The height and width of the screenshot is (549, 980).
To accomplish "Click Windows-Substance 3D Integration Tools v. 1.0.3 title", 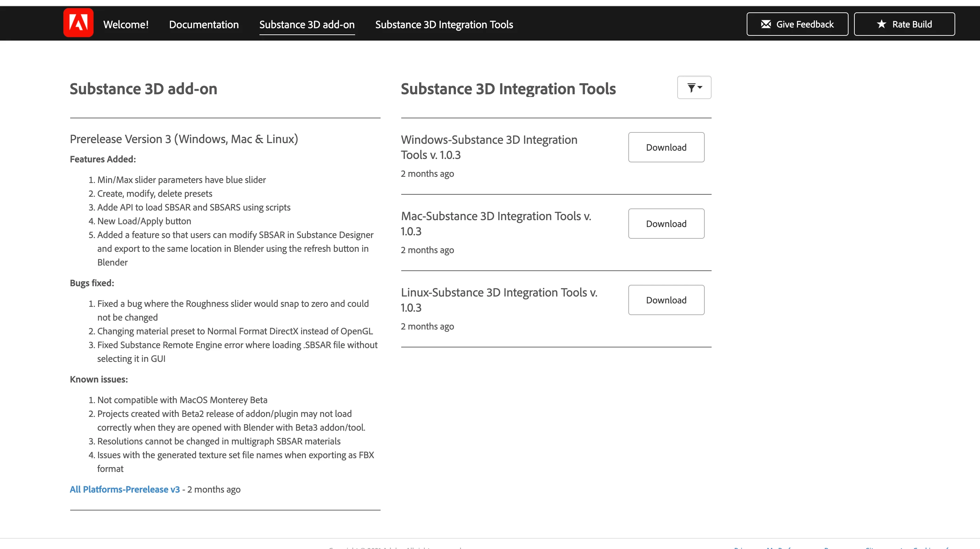I will (x=489, y=148).
